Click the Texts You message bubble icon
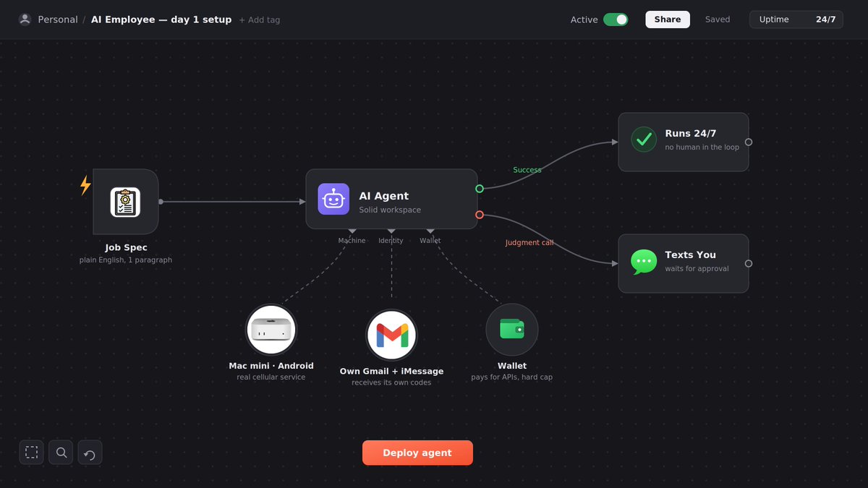The image size is (868, 488). coord(644,262)
